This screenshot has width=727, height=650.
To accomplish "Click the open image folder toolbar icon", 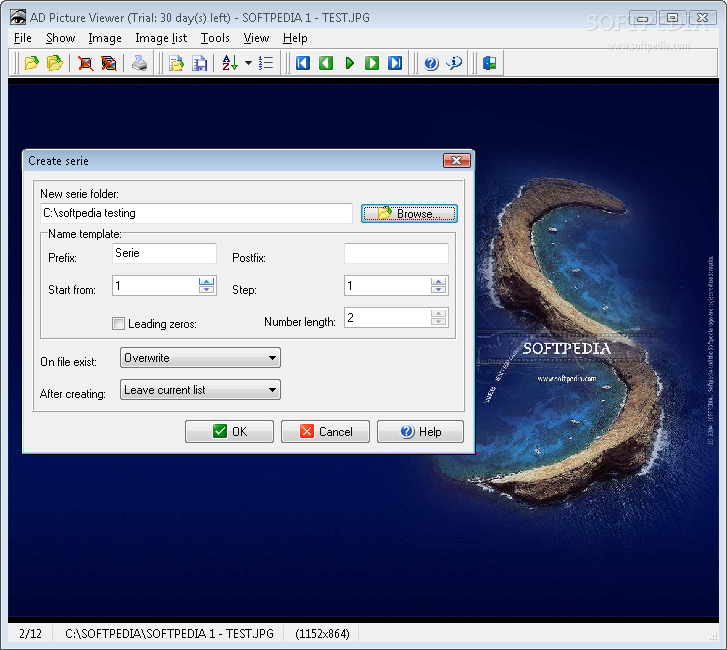I will point(55,63).
